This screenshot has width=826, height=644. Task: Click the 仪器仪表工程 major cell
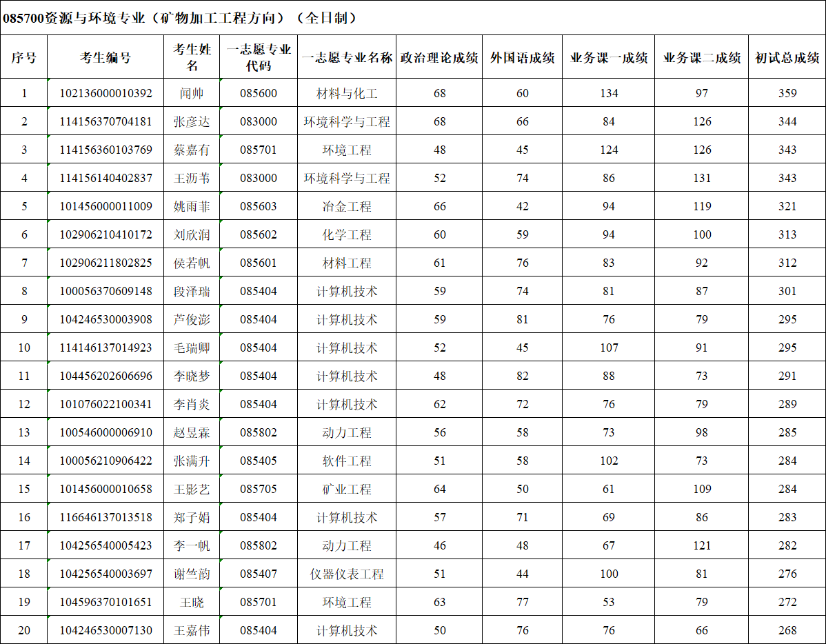tap(347, 574)
